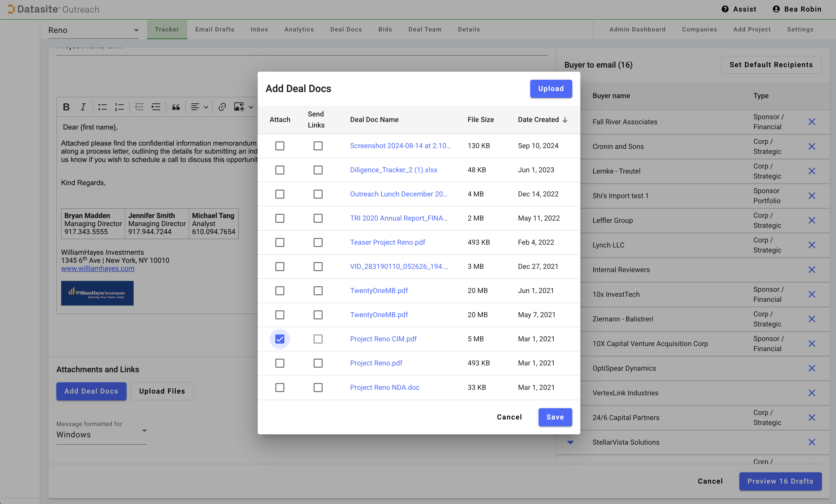Open the Project Reno.pdf document link
This screenshot has width=836, height=504.
click(x=376, y=363)
